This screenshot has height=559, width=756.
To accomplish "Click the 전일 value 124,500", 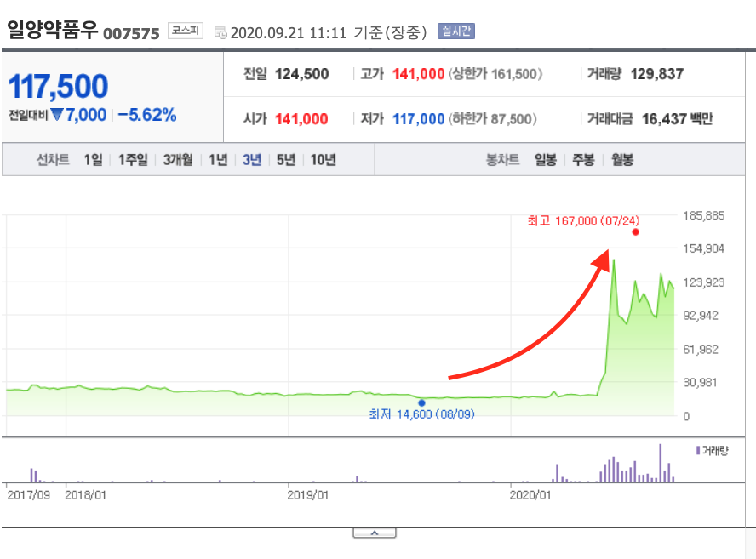I will click(302, 74).
